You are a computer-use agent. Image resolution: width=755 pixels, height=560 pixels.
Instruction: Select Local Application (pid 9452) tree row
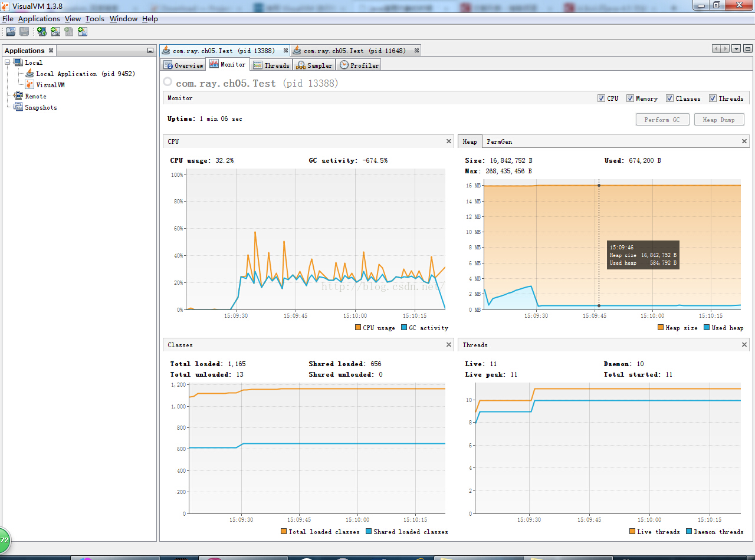pyautogui.click(x=80, y=74)
